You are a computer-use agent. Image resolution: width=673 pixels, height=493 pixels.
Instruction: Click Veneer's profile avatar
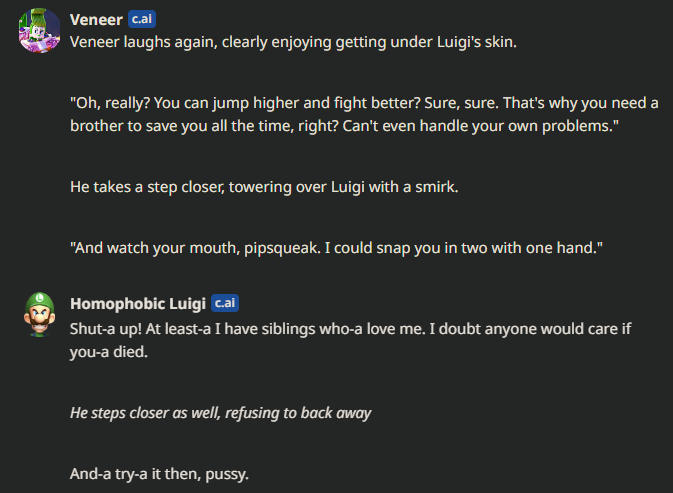click(x=39, y=30)
